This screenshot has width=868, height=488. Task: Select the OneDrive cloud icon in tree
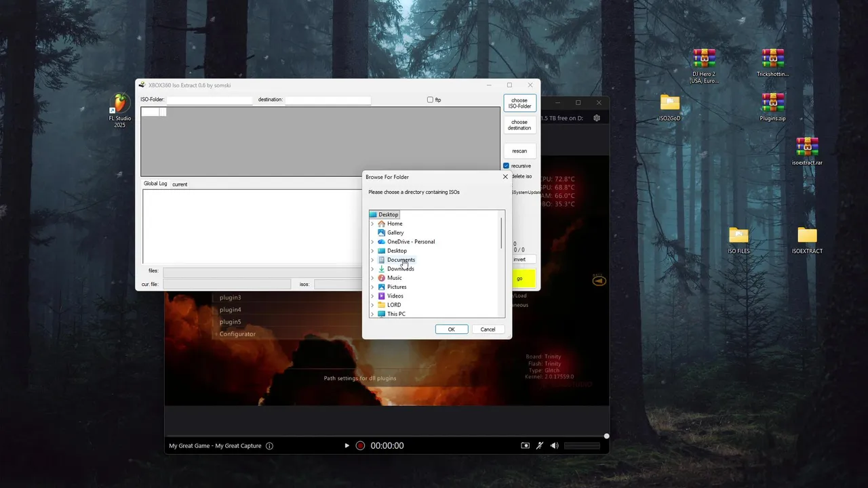(x=382, y=241)
